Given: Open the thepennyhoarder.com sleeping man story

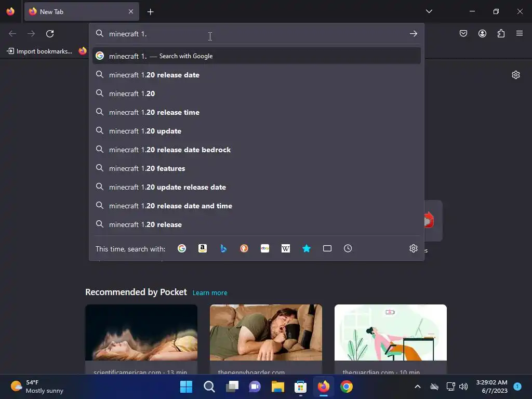Looking at the screenshot, I should [x=265, y=332].
